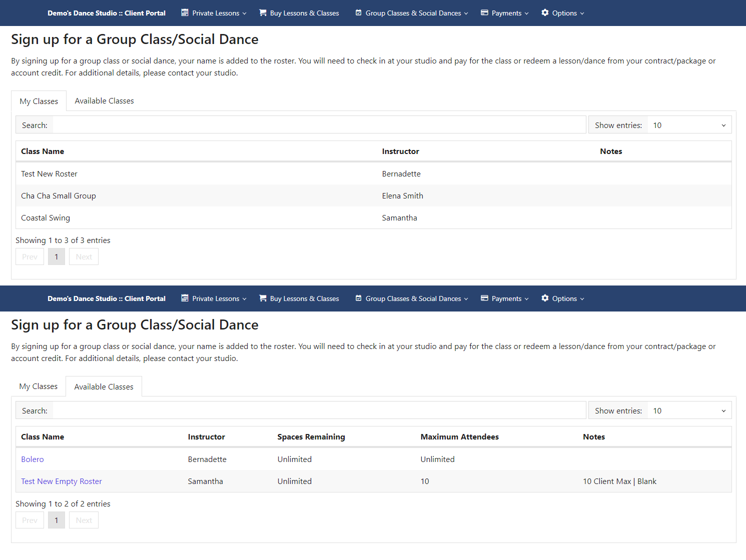Open Show entries dropdown in Available Classes panel
The image size is (746, 560).
click(689, 410)
